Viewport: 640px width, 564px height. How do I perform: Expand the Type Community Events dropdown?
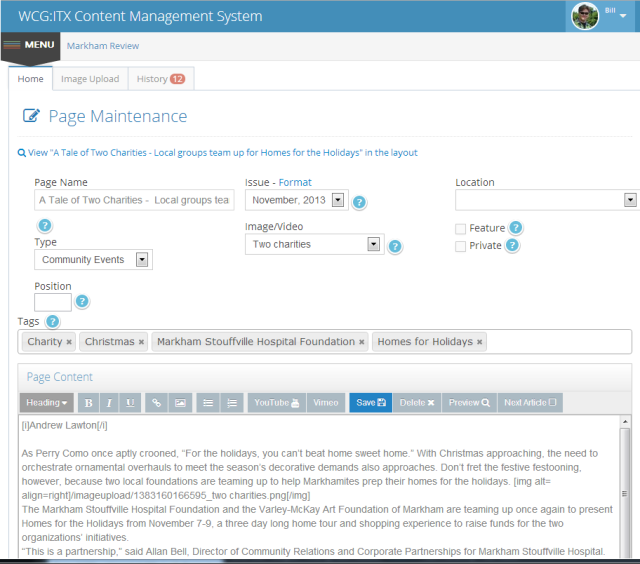(142, 260)
